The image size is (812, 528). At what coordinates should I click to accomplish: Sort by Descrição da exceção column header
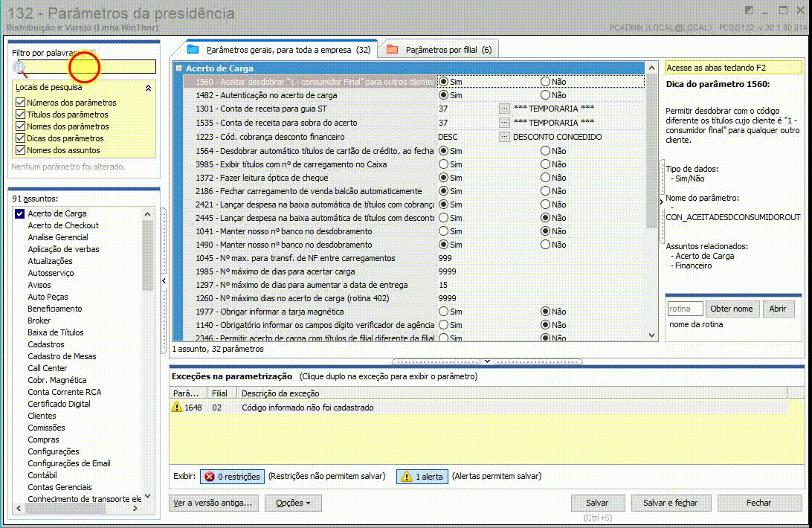coord(512,393)
